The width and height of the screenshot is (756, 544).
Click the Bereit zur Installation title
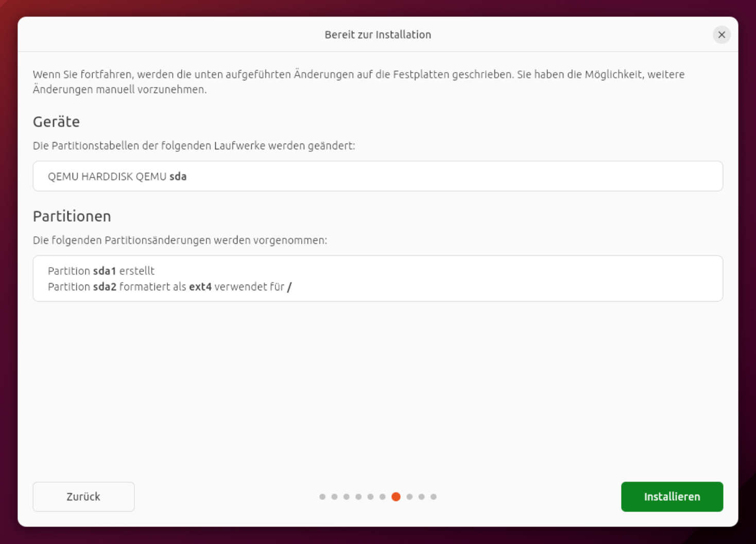coord(377,34)
